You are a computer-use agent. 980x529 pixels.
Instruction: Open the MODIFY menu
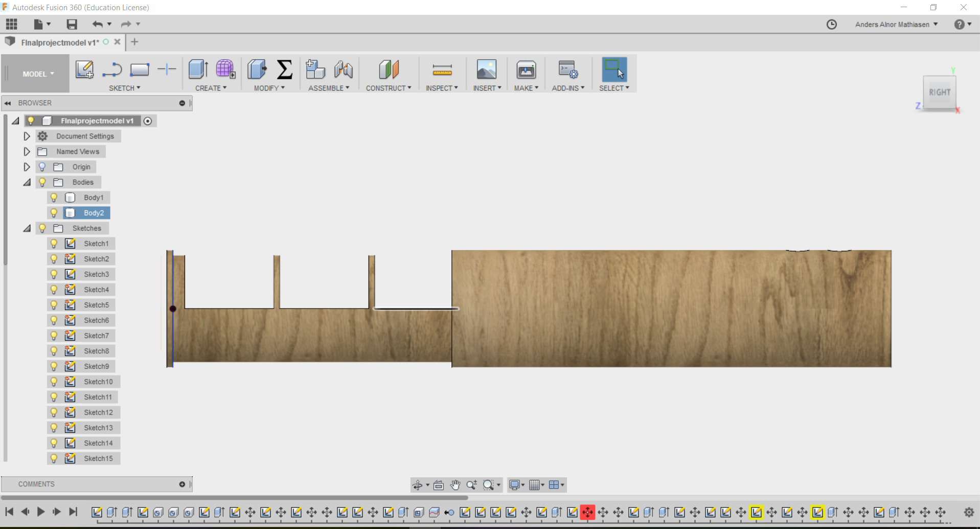tap(269, 88)
